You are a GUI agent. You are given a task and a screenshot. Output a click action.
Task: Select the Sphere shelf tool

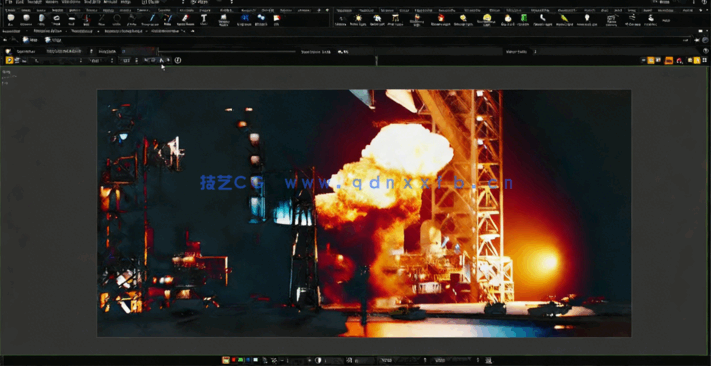(x=26, y=19)
